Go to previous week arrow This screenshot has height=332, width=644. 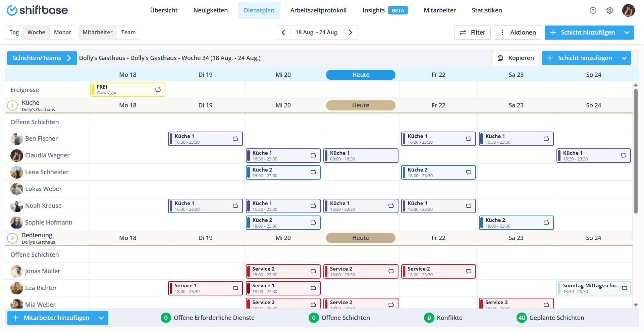pyautogui.click(x=283, y=33)
